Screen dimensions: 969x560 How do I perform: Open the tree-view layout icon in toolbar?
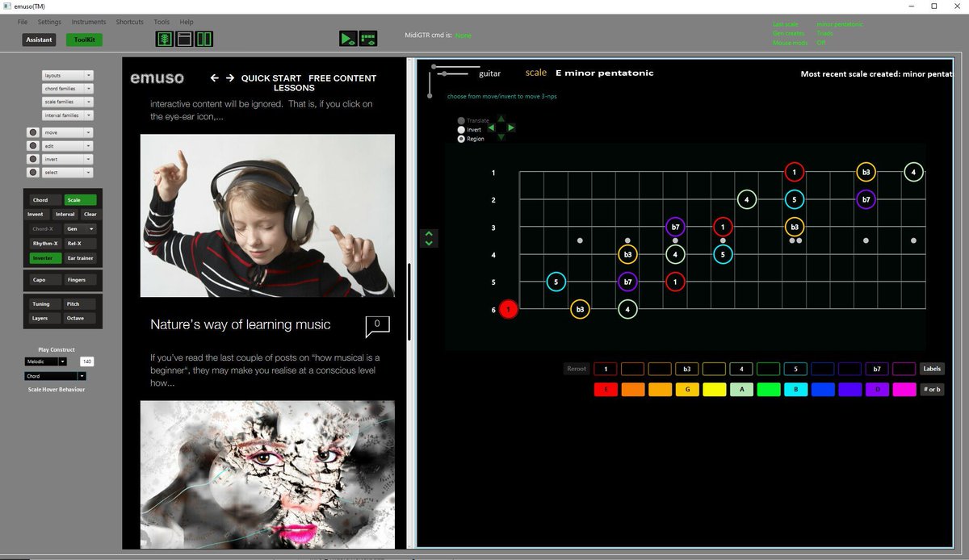pos(165,39)
